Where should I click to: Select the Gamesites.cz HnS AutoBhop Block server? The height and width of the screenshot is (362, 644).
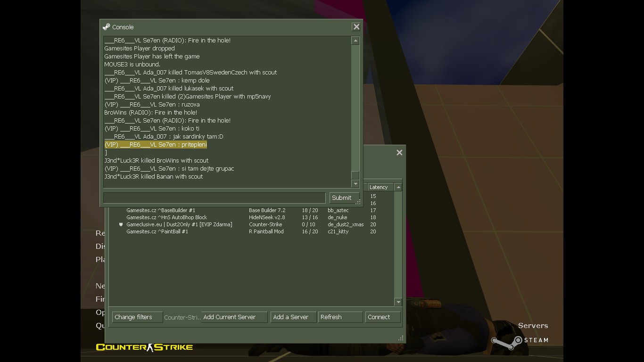tap(252, 217)
